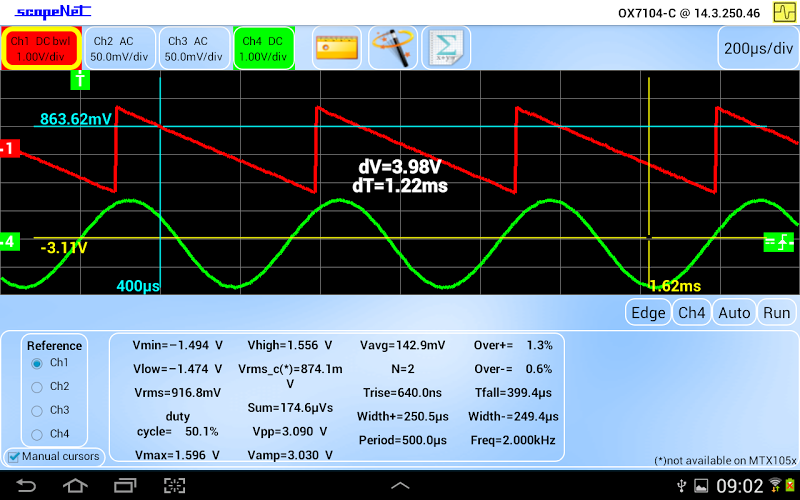Select the green Ch4 ground level marker
The image size is (800, 500).
(9, 241)
